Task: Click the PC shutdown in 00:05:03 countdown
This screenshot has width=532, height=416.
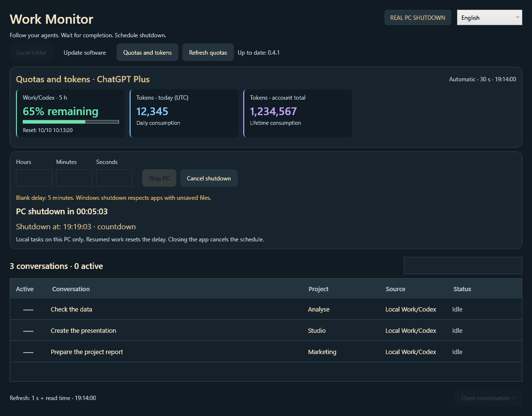Action: pyautogui.click(x=62, y=211)
